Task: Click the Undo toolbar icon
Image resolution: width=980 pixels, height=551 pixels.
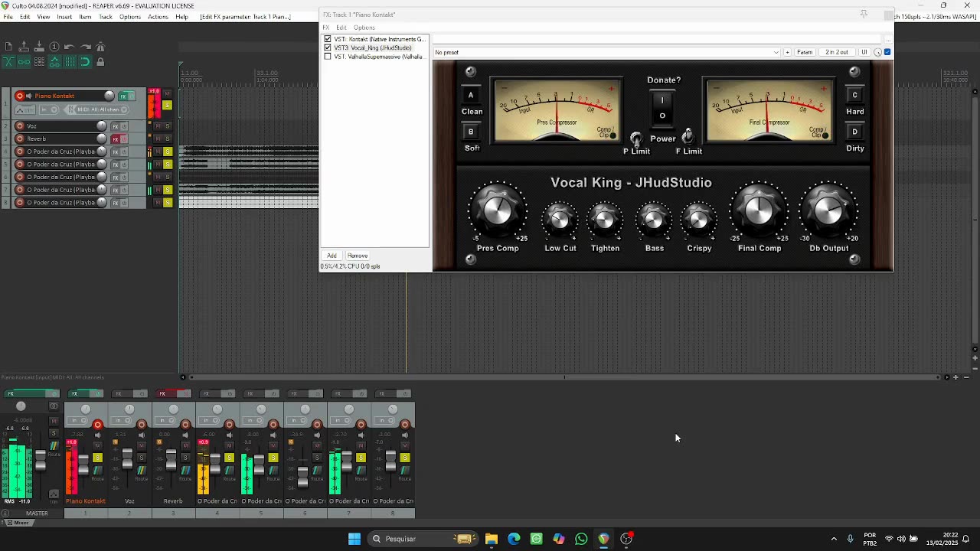Action: pos(70,47)
